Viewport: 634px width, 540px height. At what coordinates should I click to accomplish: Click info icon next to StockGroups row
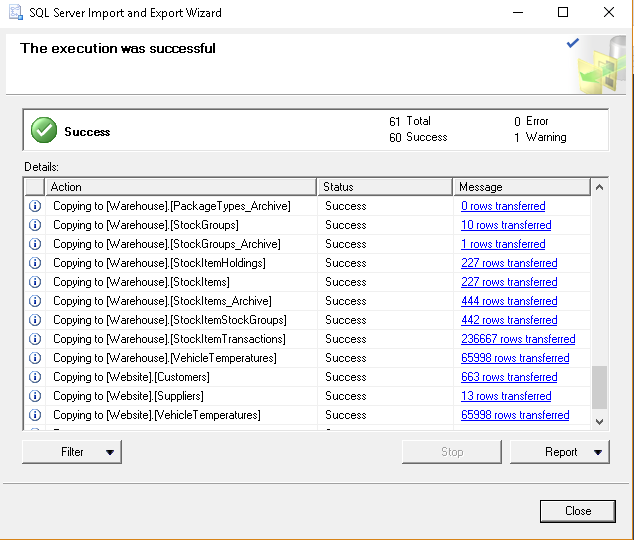[x=34, y=225]
